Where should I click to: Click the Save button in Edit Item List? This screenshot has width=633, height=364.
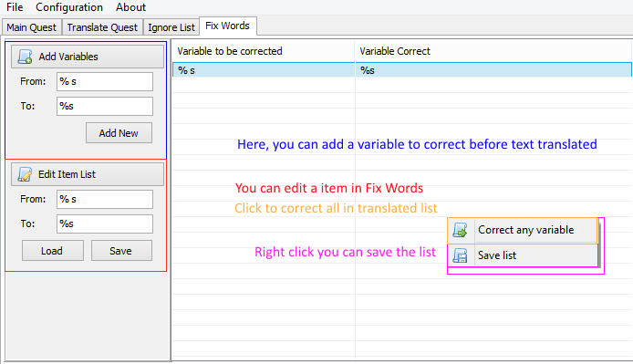pyautogui.click(x=121, y=251)
